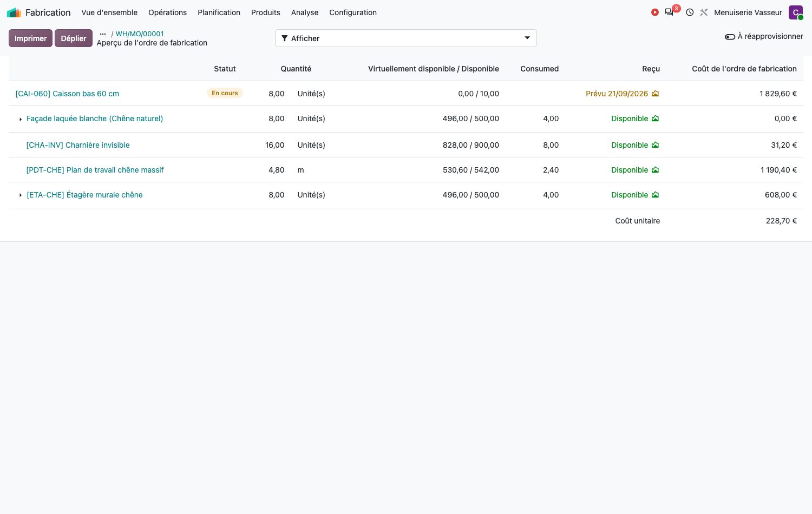Click the Déplier button
This screenshot has height=514, width=812.
74,38
